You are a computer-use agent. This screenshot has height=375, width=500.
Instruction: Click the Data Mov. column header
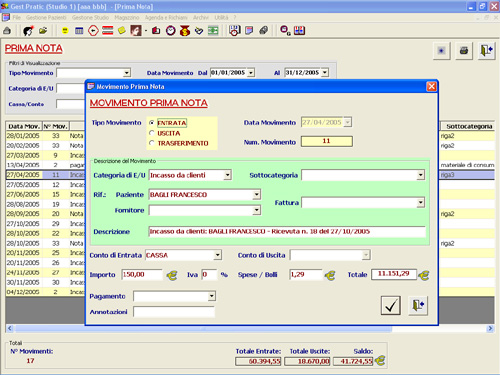pyautogui.click(x=24, y=126)
